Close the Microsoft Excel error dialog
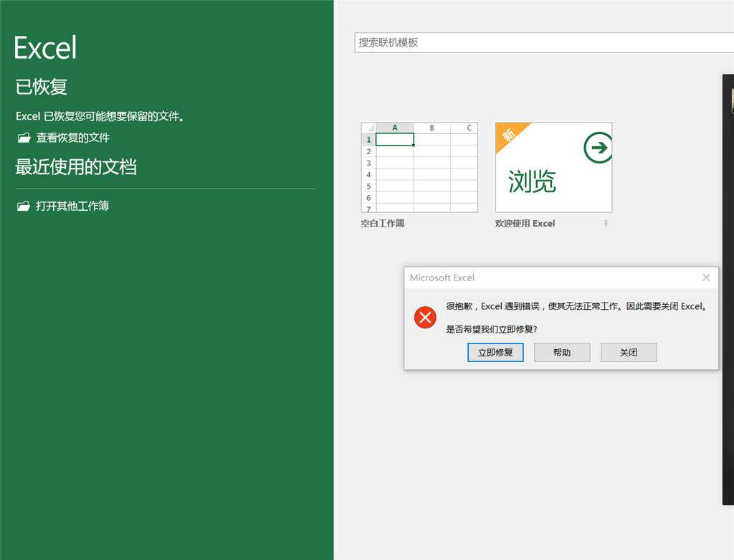The width and height of the screenshot is (734, 560). [706, 277]
